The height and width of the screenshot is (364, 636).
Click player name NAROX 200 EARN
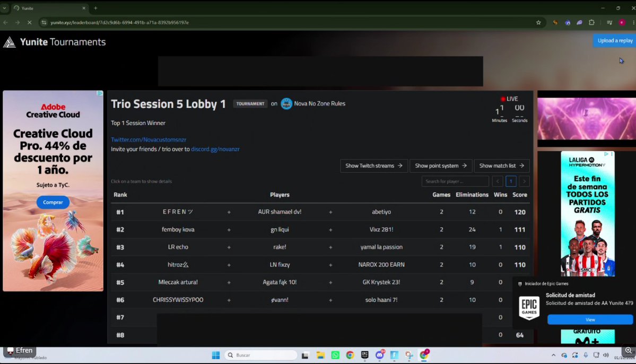pos(381,265)
